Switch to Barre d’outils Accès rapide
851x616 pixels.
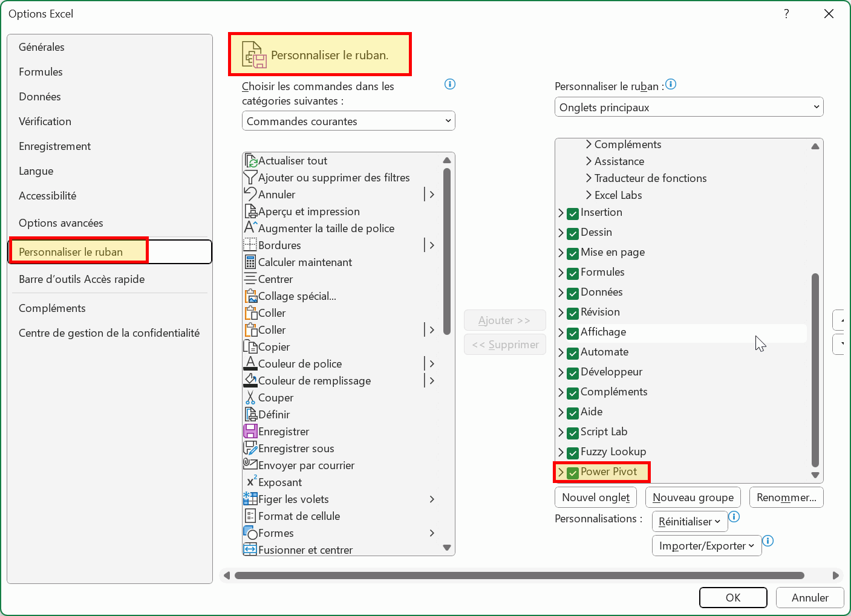[x=109, y=279]
